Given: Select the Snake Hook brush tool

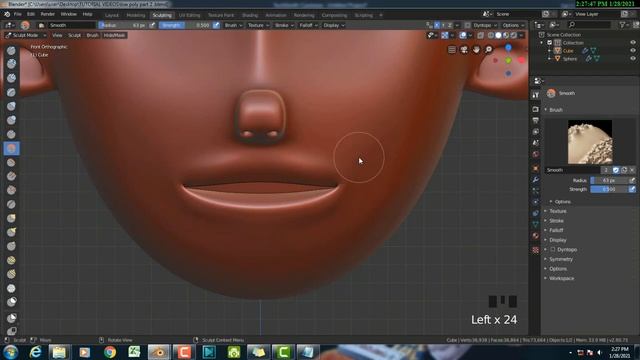Looking at the screenshot, I should (x=11, y=232).
